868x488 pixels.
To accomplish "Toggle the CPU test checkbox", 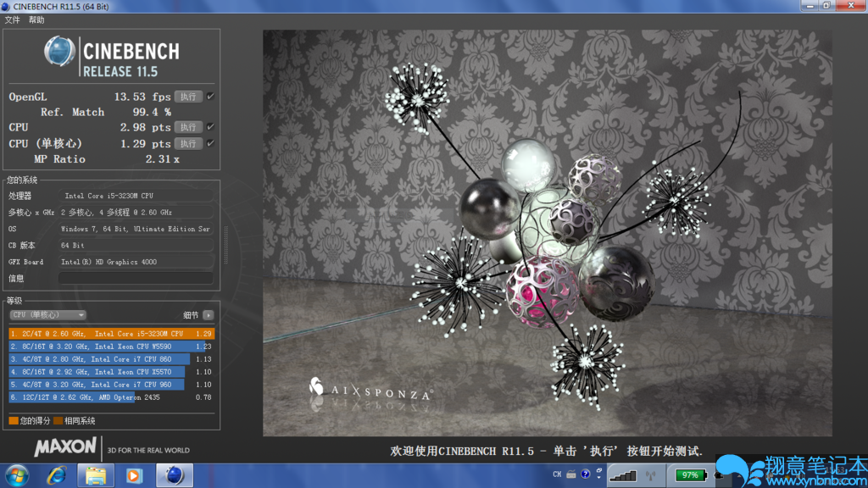I will 210,127.
